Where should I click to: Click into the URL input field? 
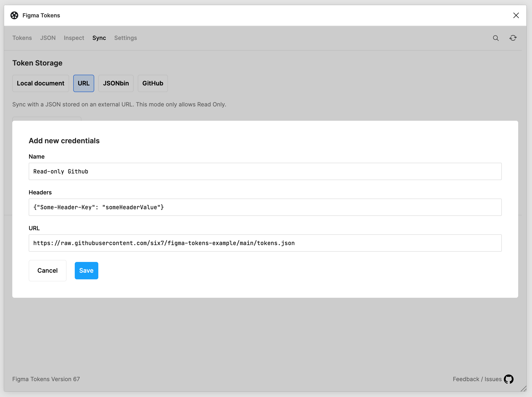265,243
